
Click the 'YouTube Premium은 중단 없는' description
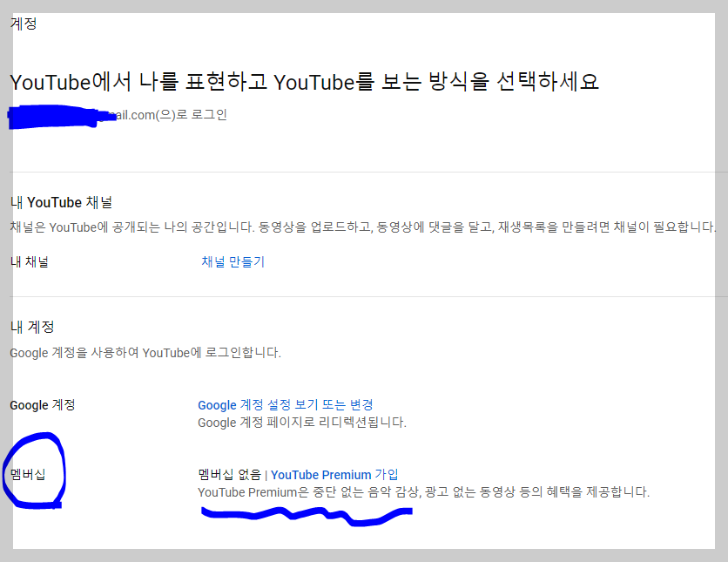pos(423,492)
